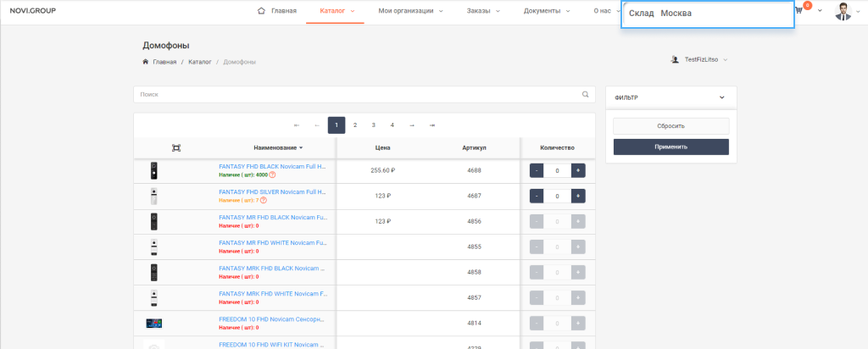Image resolution: width=868 pixels, height=349 pixels.
Task: Open the shopping cart icon
Action: (798, 10)
